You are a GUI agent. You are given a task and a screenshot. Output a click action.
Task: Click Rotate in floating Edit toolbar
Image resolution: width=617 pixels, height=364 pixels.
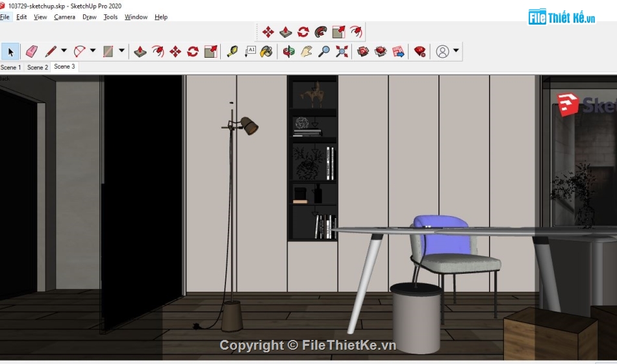click(303, 32)
